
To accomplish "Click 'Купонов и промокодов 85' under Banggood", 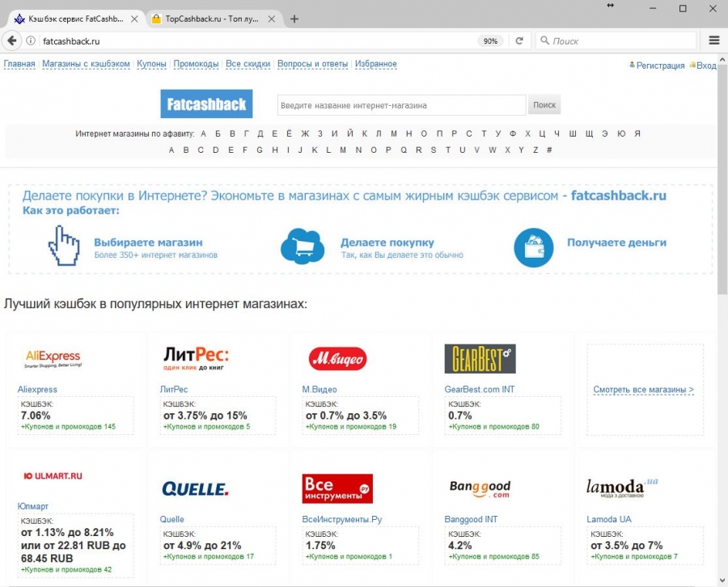I will click(494, 556).
